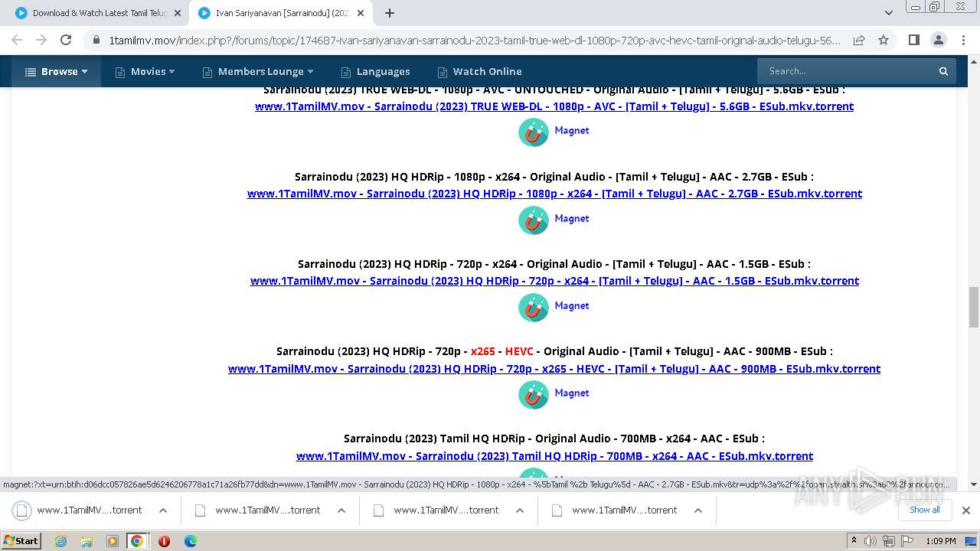The image size is (980, 551).
Task: Open the 720p x264 1.5GB torrent link
Action: (554, 281)
